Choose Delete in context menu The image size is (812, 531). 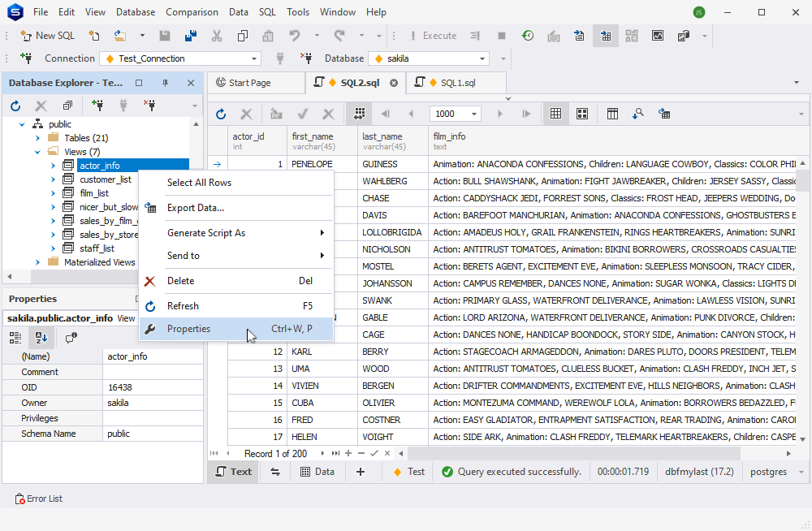click(236, 281)
